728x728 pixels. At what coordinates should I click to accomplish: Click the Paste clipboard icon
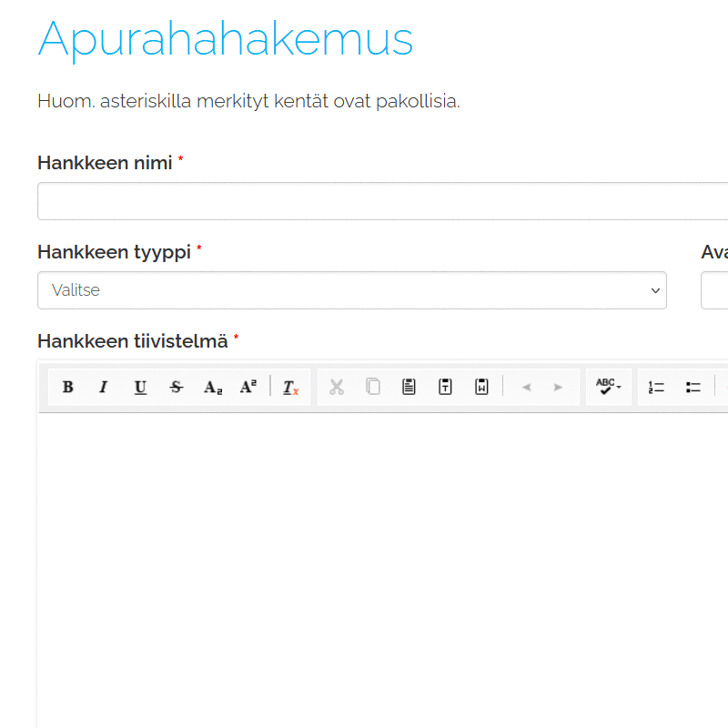pos(409,387)
